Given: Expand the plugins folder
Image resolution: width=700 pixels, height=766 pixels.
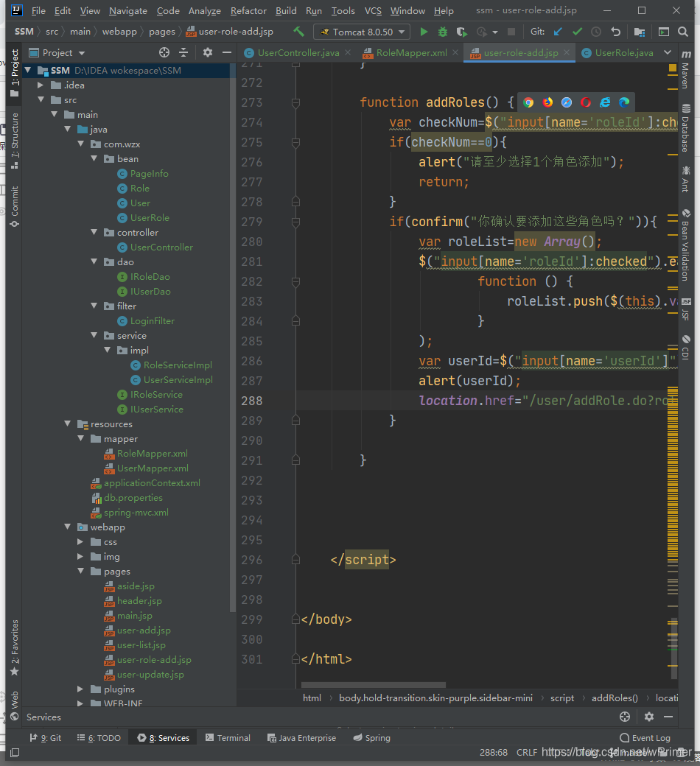Looking at the screenshot, I should point(80,689).
